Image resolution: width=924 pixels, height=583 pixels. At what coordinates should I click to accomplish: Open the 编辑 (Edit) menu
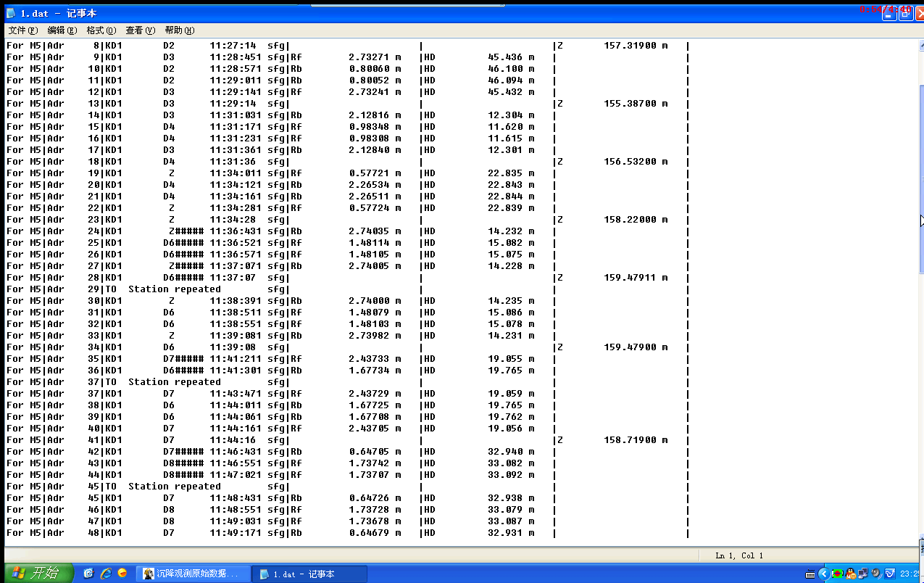(62, 30)
